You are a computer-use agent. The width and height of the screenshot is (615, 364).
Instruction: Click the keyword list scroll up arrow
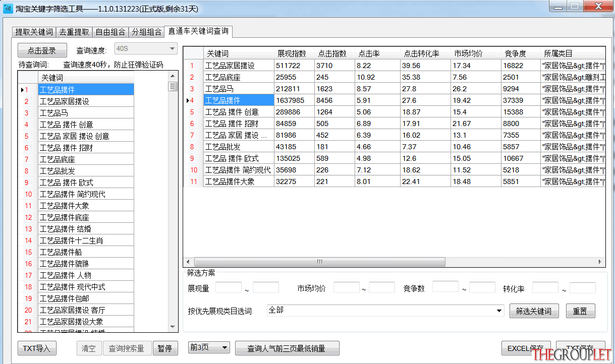pos(173,75)
